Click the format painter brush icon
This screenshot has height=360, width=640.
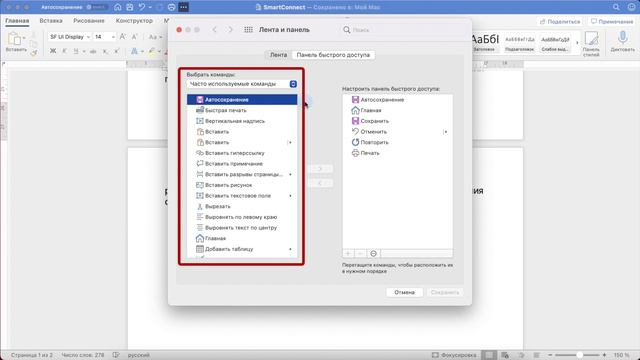(34, 53)
